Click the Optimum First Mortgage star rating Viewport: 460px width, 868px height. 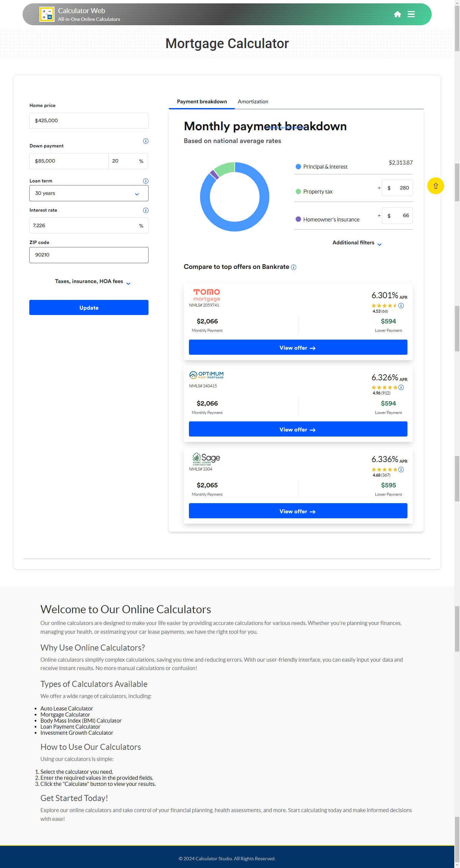[x=385, y=387]
